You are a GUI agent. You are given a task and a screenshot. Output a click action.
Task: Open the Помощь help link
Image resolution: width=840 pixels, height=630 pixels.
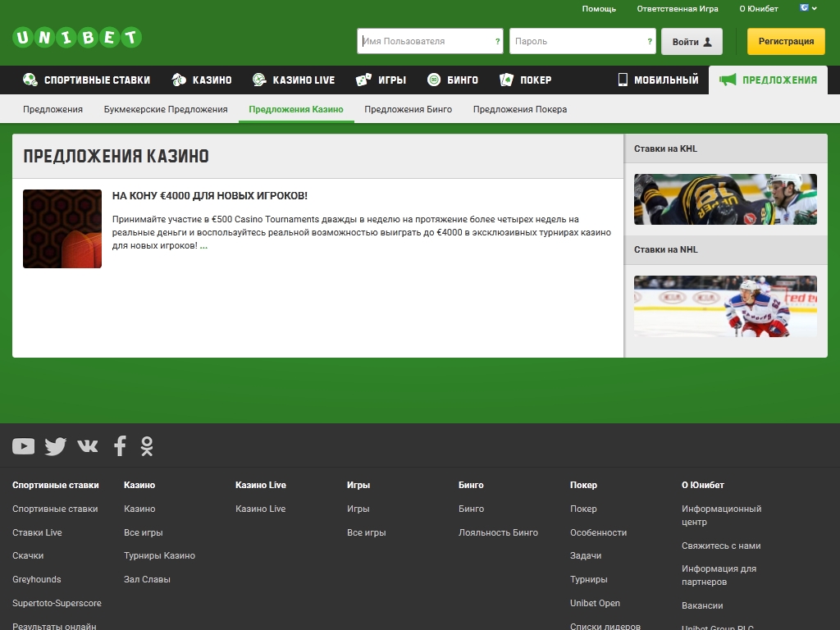coord(599,9)
